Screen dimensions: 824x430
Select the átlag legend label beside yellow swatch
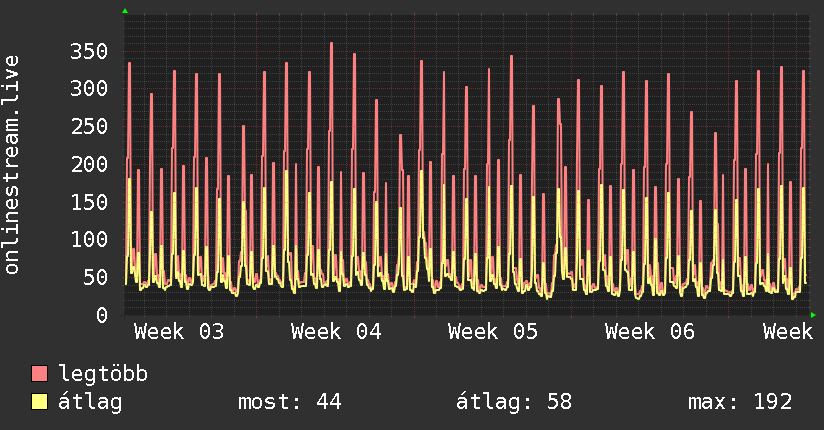(90, 402)
